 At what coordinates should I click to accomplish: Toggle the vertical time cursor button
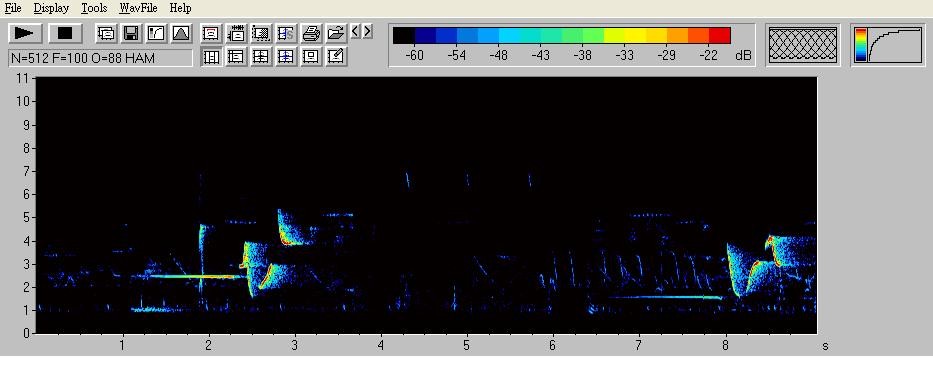[x=211, y=57]
